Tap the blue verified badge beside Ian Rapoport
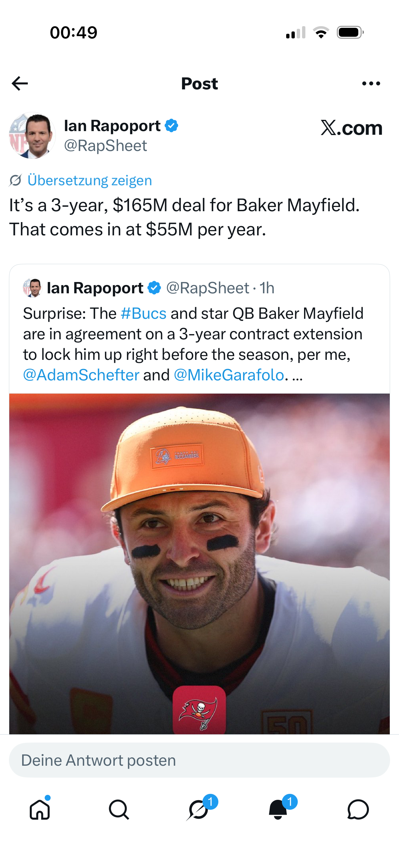The image size is (399, 868). pos(171,126)
